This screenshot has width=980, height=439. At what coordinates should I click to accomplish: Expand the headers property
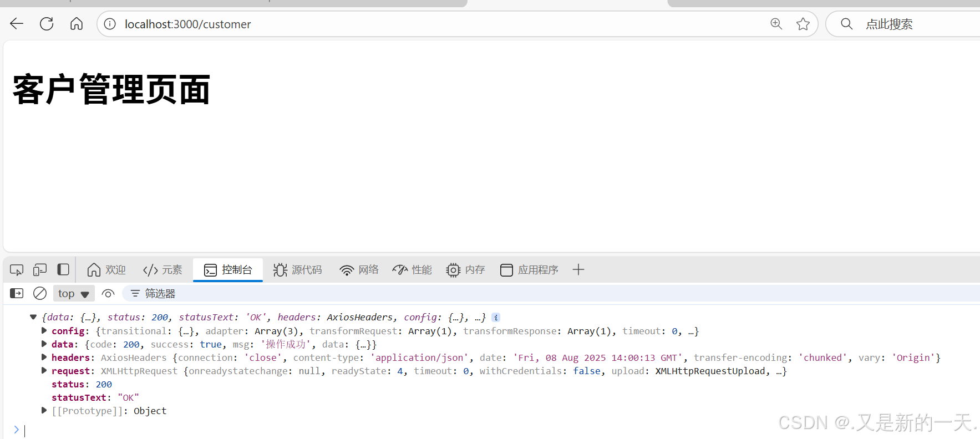point(44,358)
